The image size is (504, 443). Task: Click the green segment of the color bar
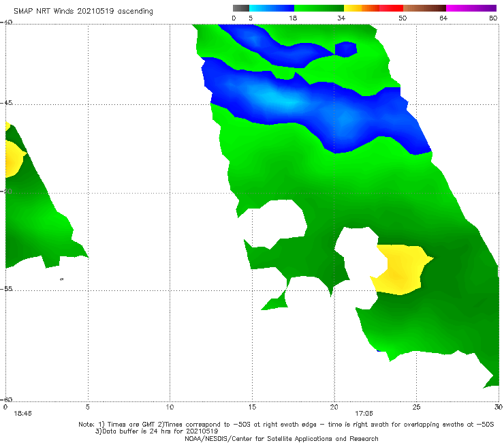click(319, 8)
